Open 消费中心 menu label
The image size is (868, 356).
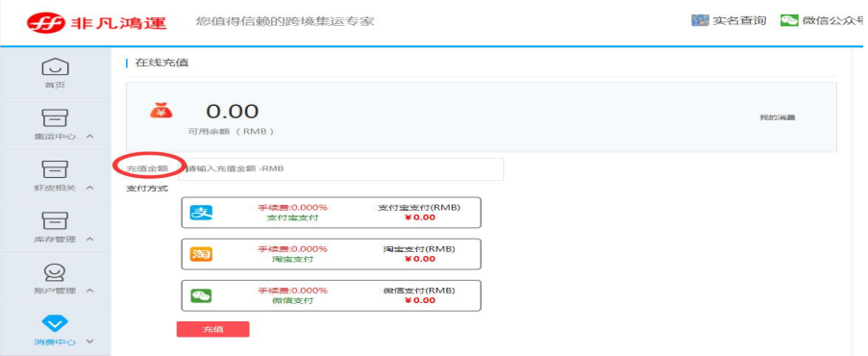point(55,343)
